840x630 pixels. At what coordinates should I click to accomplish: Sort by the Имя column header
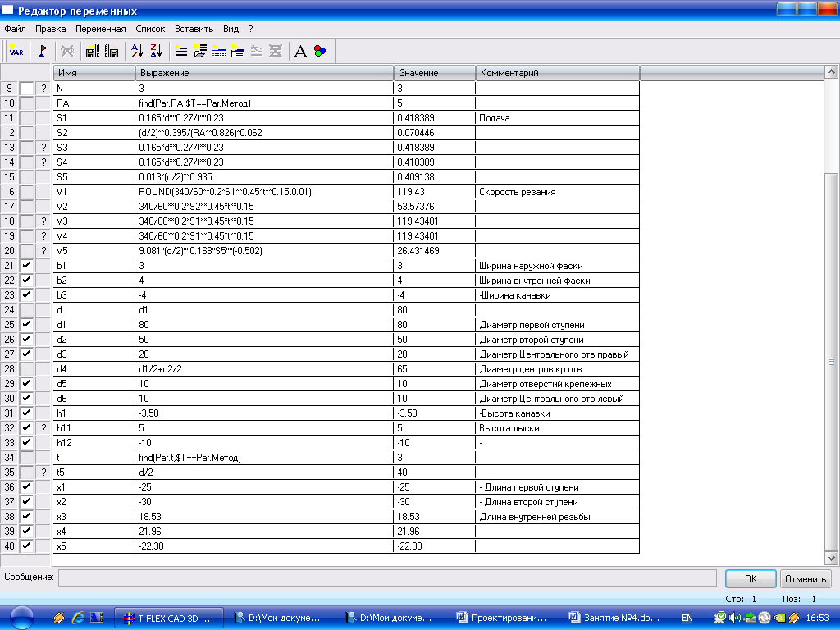click(94, 73)
